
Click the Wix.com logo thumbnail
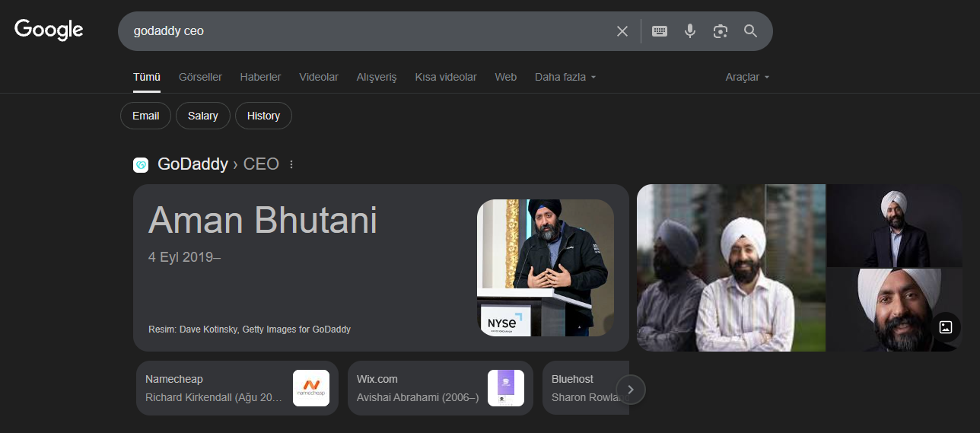(506, 388)
